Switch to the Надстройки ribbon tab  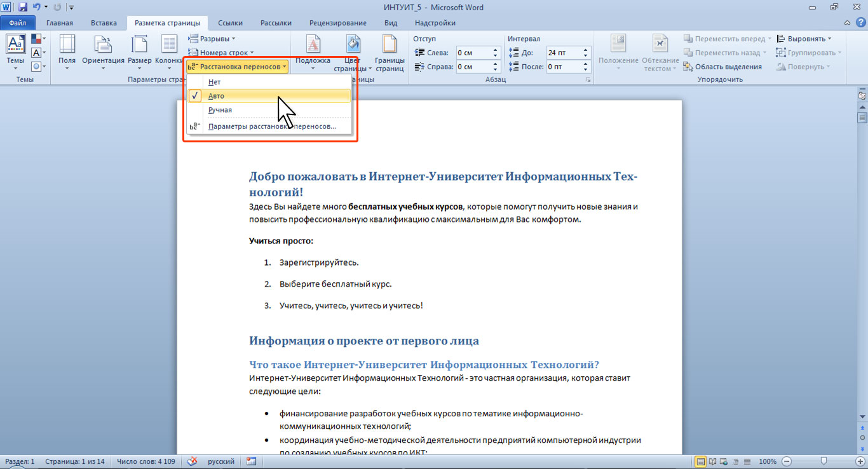click(x=434, y=23)
